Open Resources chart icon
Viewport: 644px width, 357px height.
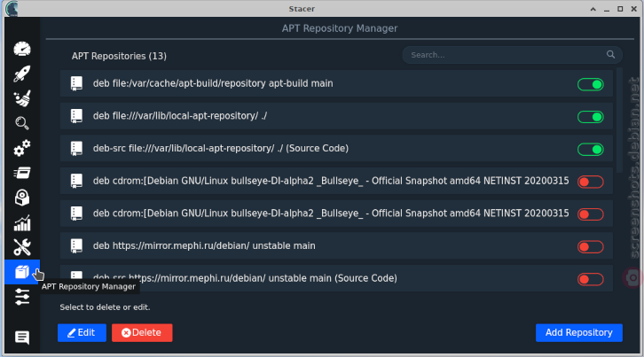(x=22, y=223)
